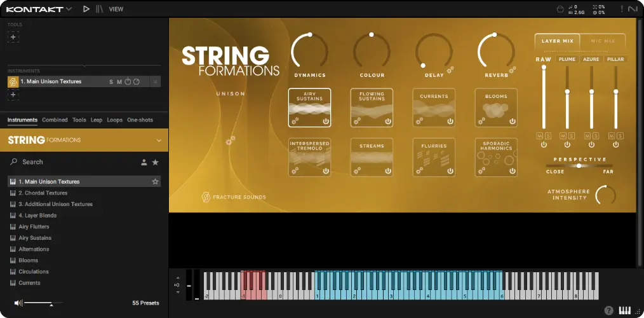Switch to the One-shots browser tab
Screen dimensions: 644x318
pyautogui.click(x=140, y=120)
